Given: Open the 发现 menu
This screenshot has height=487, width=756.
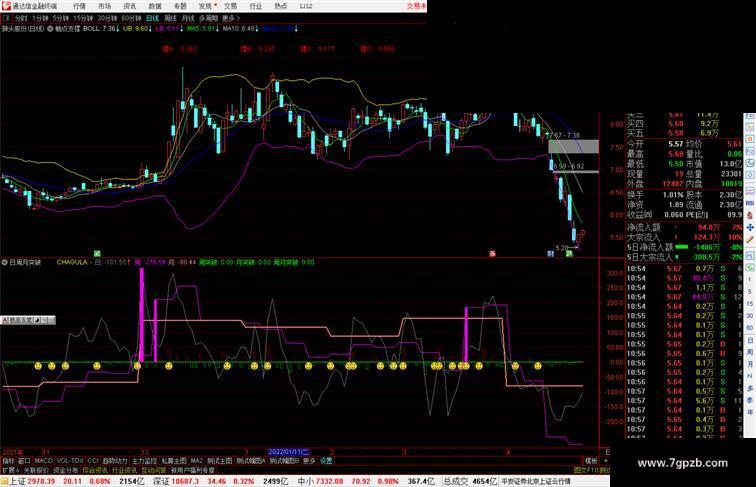Looking at the screenshot, I should click(x=206, y=6).
